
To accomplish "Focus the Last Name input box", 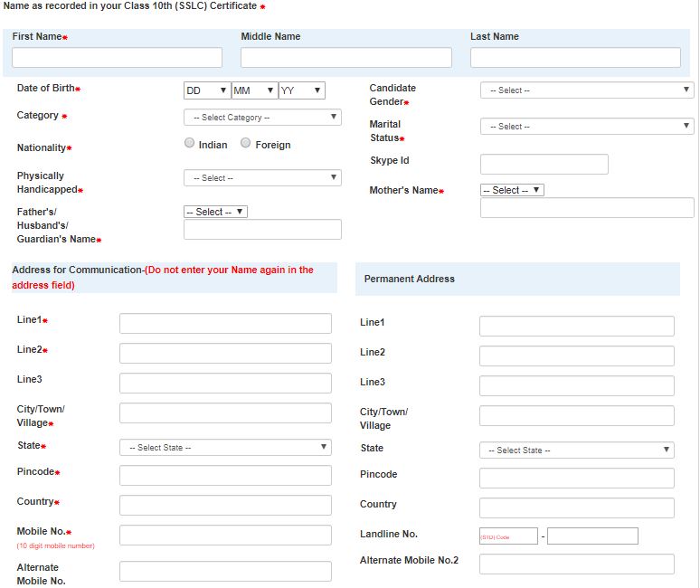I will click(575, 58).
